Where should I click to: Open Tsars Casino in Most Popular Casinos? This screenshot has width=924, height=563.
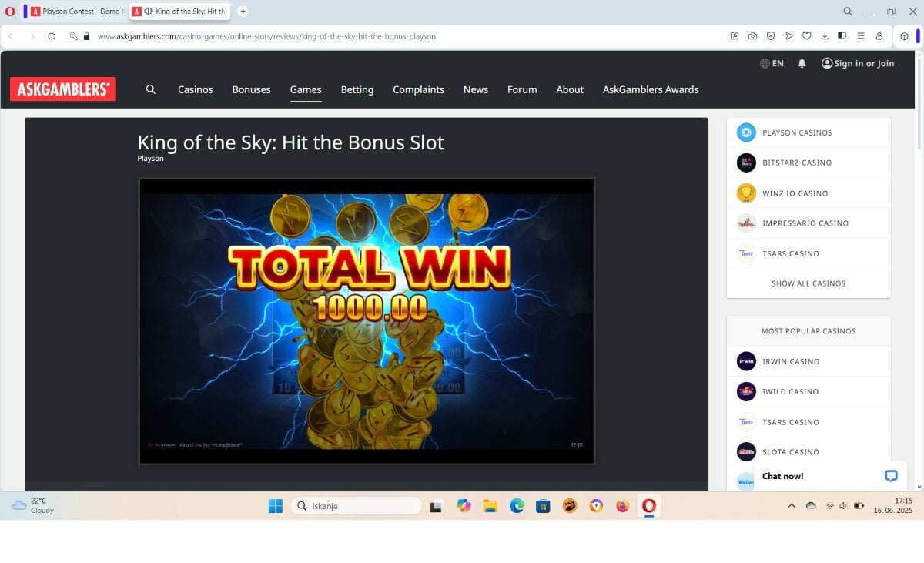pyautogui.click(x=808, y=422)
